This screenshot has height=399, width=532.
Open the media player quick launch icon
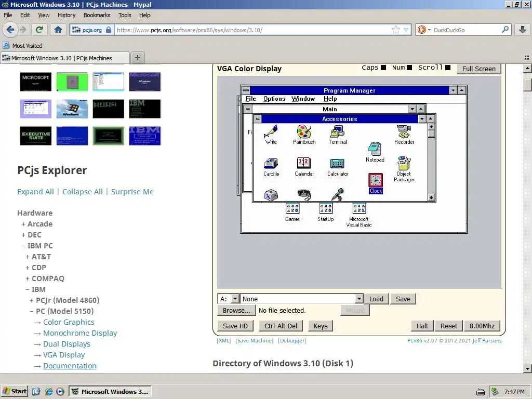point(60,392)
